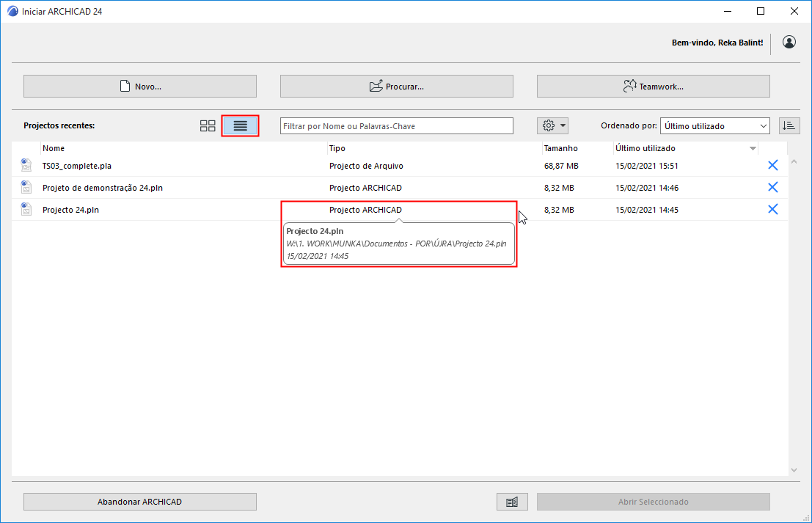This screenshot has width=812, height=523.
Task: Minimize the Iniciar ARCHICAD 24 window
Action: tap(728, 12)
